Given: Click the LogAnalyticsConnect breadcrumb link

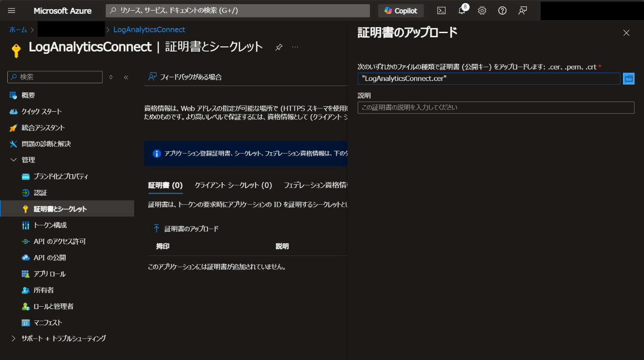Looking at the screenshot, I should (149, 29).
